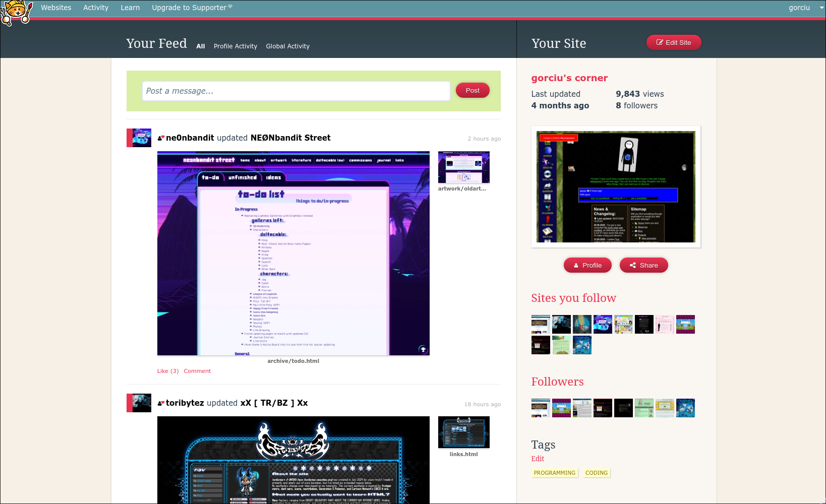This screenshot has height=504, width=826.
Task: Open the gorciu account dropdown
Action: tap(806, 8)
